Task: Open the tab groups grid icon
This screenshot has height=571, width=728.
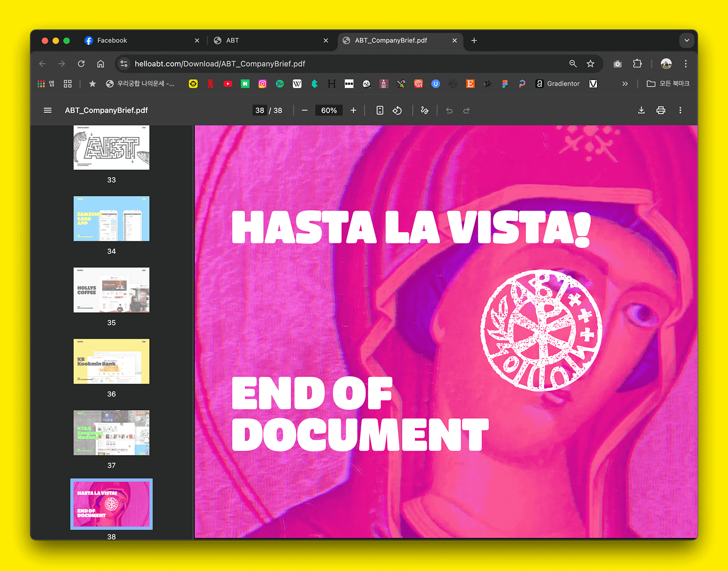Action: [x=68, y=84]
